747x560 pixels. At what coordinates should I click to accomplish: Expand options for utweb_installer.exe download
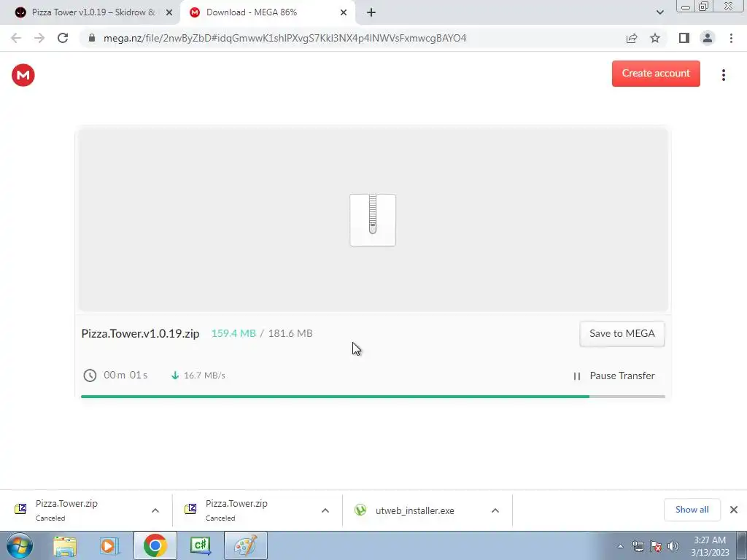[495, 510]
